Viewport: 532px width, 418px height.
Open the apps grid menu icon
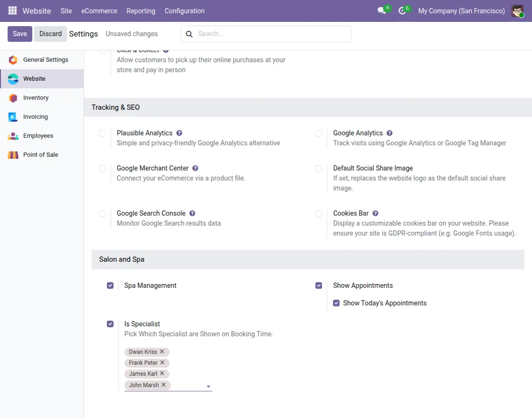[x=12, y=10]
